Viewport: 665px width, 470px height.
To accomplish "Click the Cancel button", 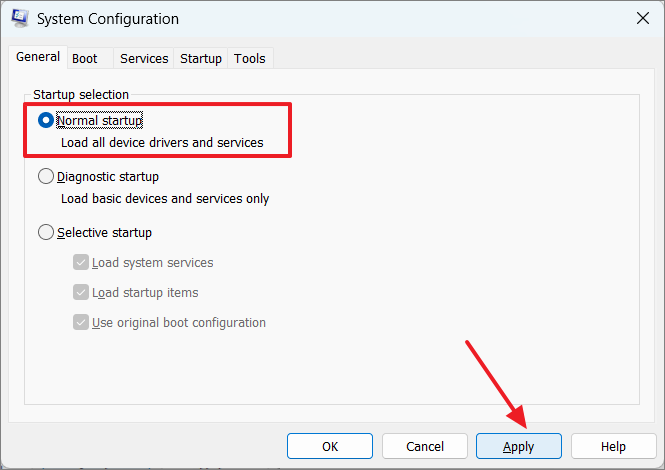I will (x=425, y=446).
